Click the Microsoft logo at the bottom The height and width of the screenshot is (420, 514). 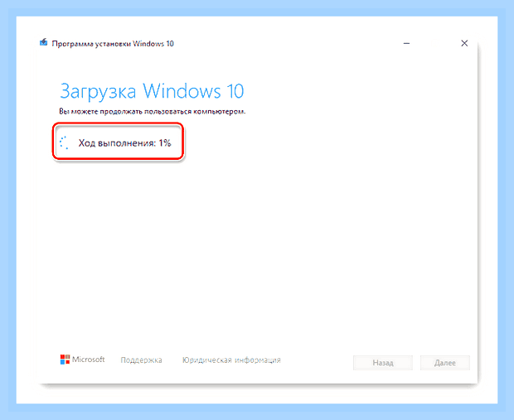[82, 360]
